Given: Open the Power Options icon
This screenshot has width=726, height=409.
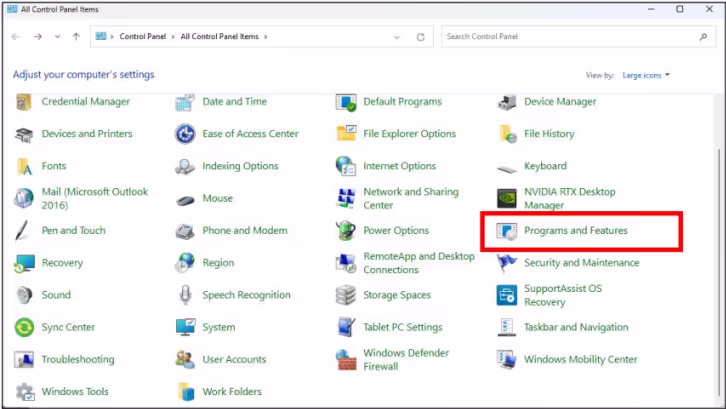Looking at the screenshot, I should [346, 231].
